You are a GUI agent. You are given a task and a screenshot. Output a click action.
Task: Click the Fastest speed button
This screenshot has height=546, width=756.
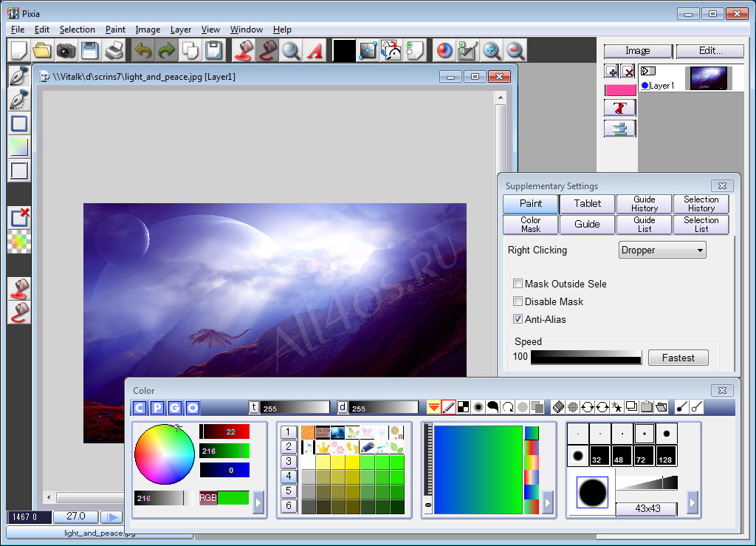point(678,358)
